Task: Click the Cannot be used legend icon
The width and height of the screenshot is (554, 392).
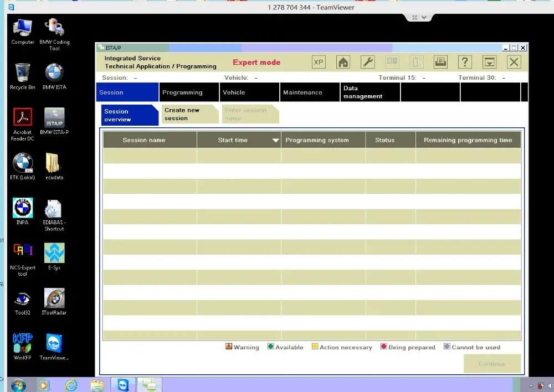Action: 447,347
